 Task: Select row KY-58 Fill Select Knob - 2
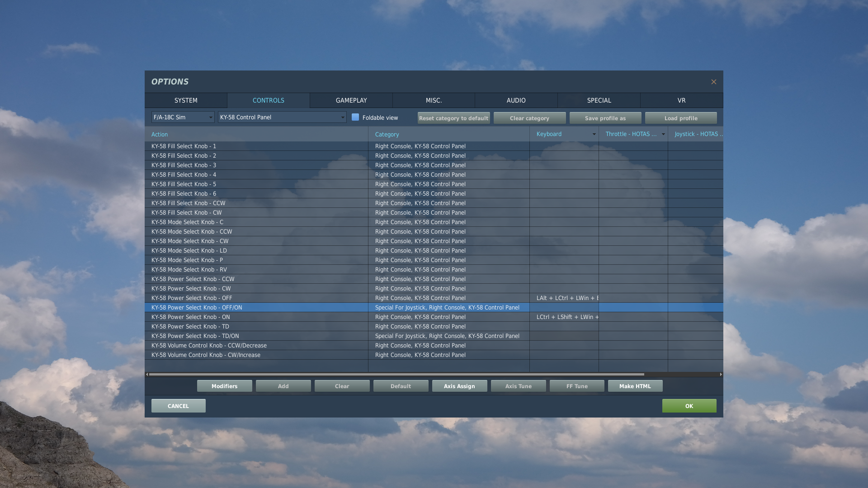coord(434,155)
